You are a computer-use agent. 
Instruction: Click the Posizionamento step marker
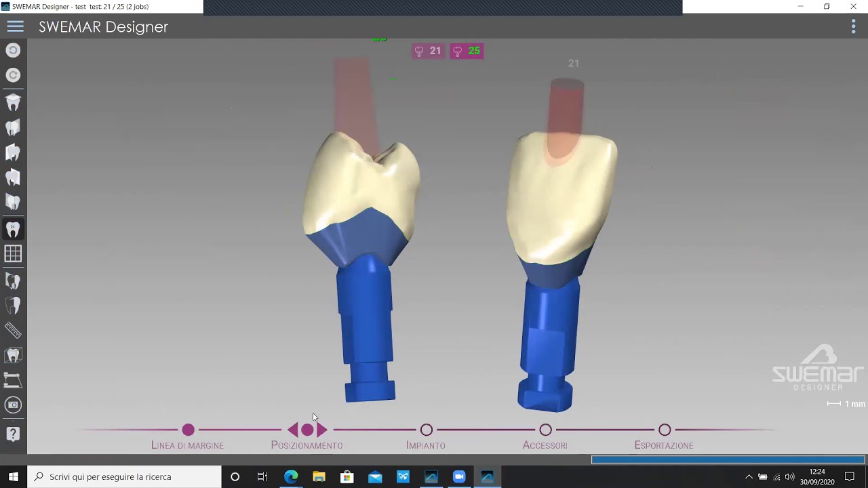(307, 430)
